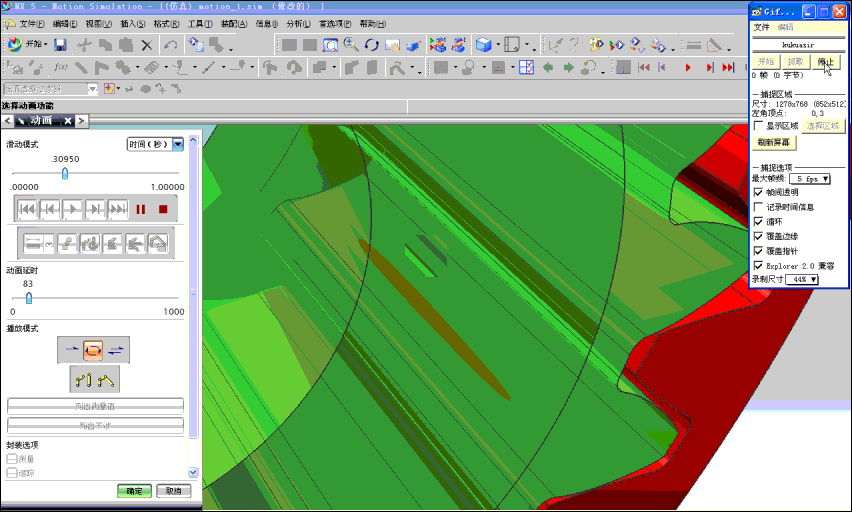Select play-once mode arrow icon
The image size is (852, 512).
tap(72, 350)
